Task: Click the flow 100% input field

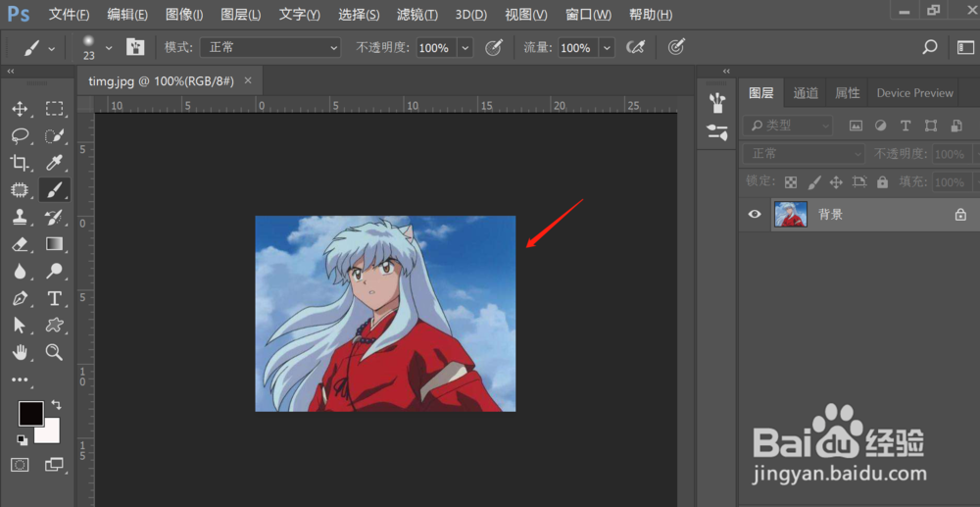Action: (x=576, y=47)
